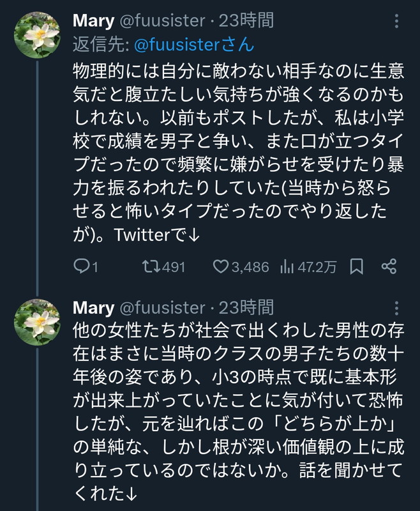Click the @fuusister handle in second tweet header
Screen dimensions: 420x511
(161, 308)
